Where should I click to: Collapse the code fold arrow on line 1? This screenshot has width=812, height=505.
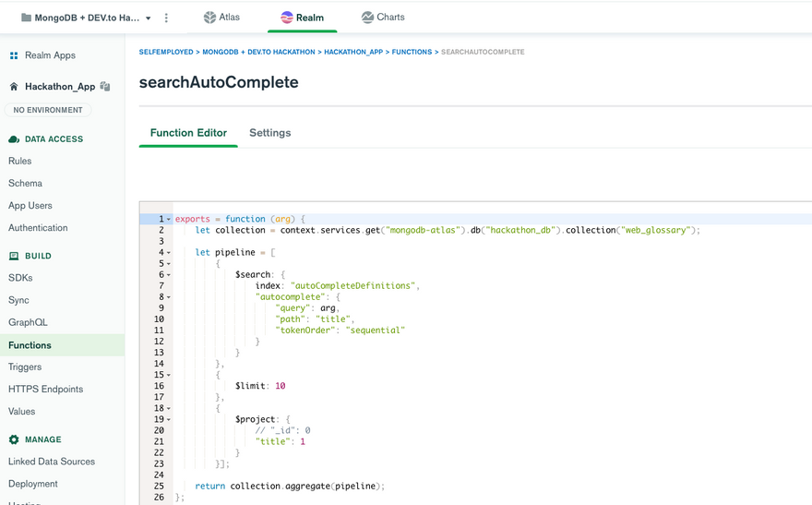pyautogui.click(x=169, y=220)
